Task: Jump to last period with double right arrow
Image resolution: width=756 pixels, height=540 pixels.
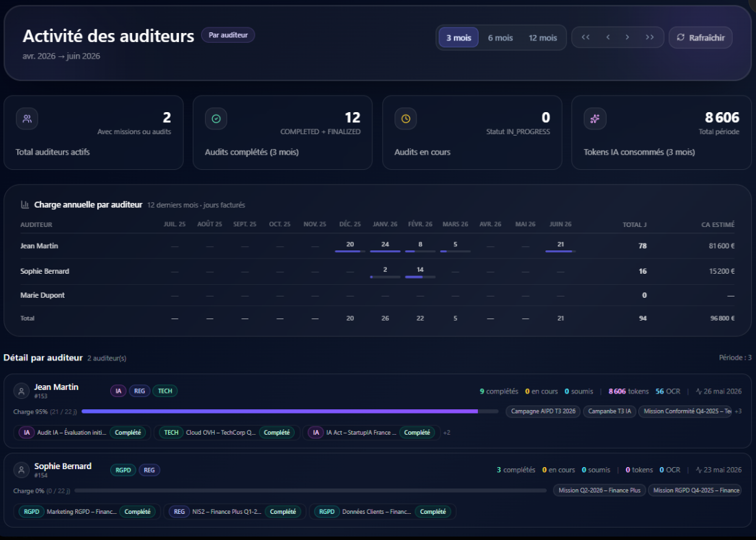Action: click(x=649, y=37)
